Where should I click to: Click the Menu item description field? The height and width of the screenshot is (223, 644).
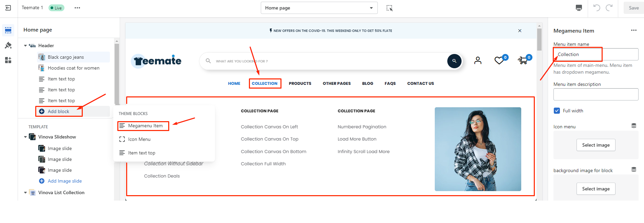pos(596,94)
